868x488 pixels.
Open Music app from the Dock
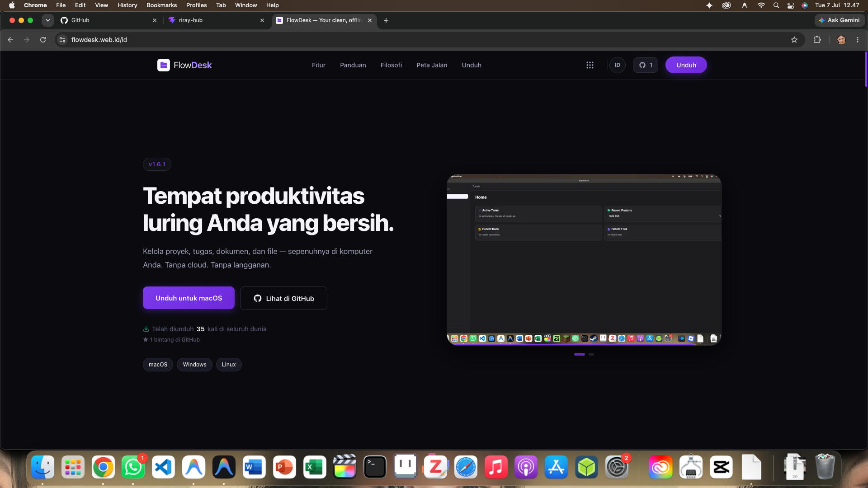pyautogui.click(x=496, y=467)
